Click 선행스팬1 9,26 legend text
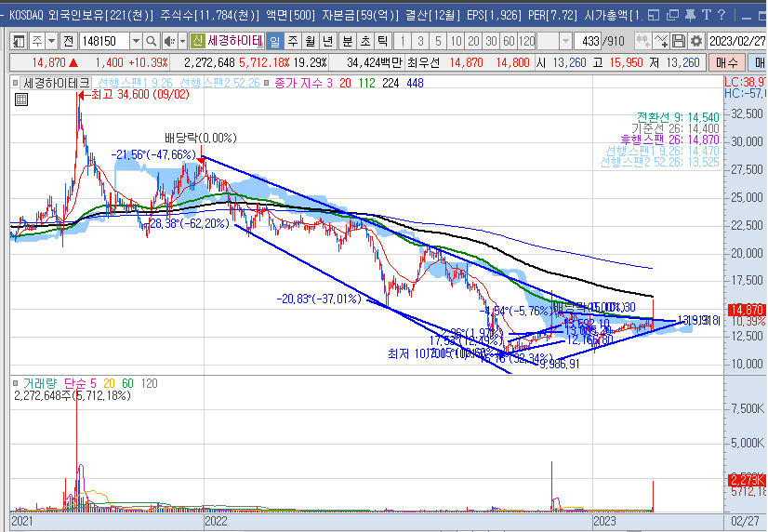The width and height of the screenshot is (768, 532). tap(135, 84)
